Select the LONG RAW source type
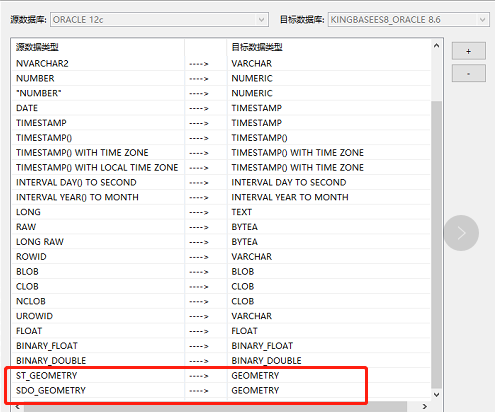 [x=40, y=242]
